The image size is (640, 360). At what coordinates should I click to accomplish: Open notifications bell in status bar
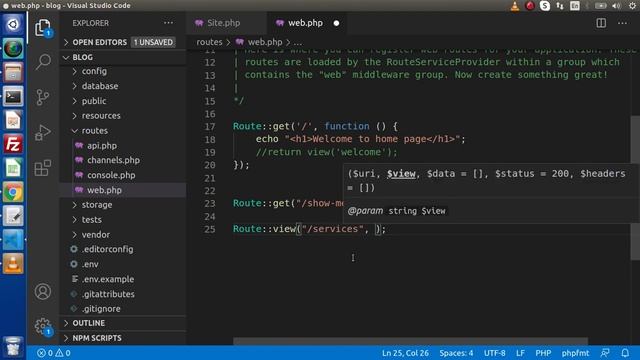click(625, 353)
